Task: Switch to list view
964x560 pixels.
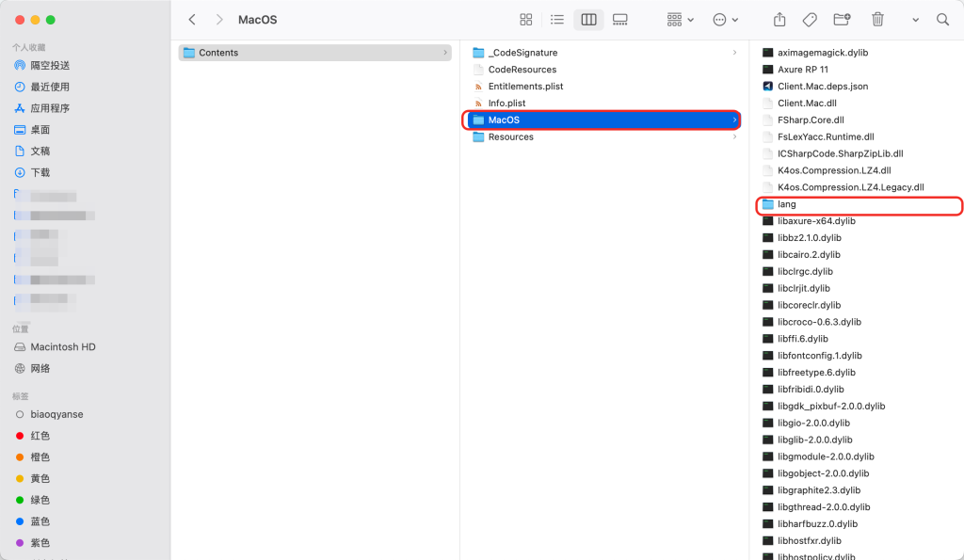Action: pos(557,20)
